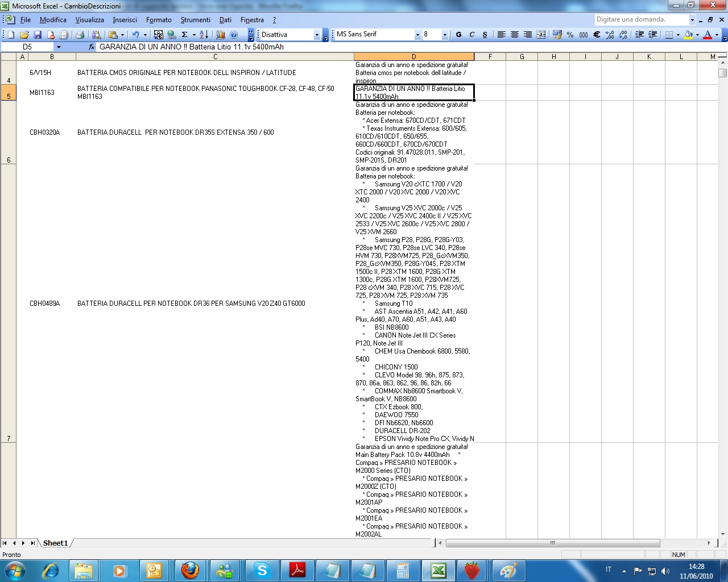
Task: Apply Currency style formatting
Action: (x=557, y=35)
